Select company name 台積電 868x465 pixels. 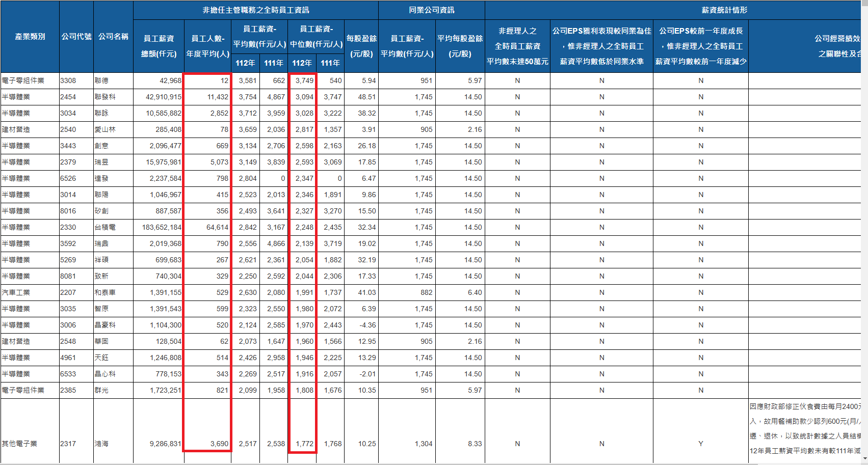point(105,227)
